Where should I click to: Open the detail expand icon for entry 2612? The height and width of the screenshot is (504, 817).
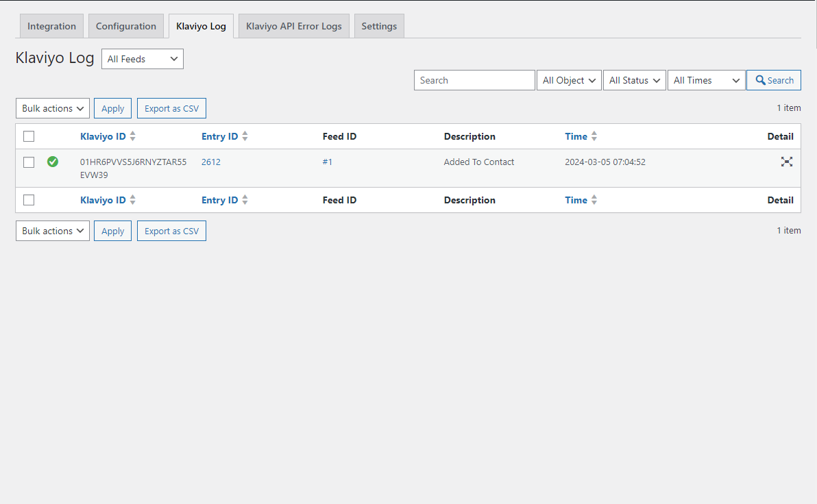[786, 162]
